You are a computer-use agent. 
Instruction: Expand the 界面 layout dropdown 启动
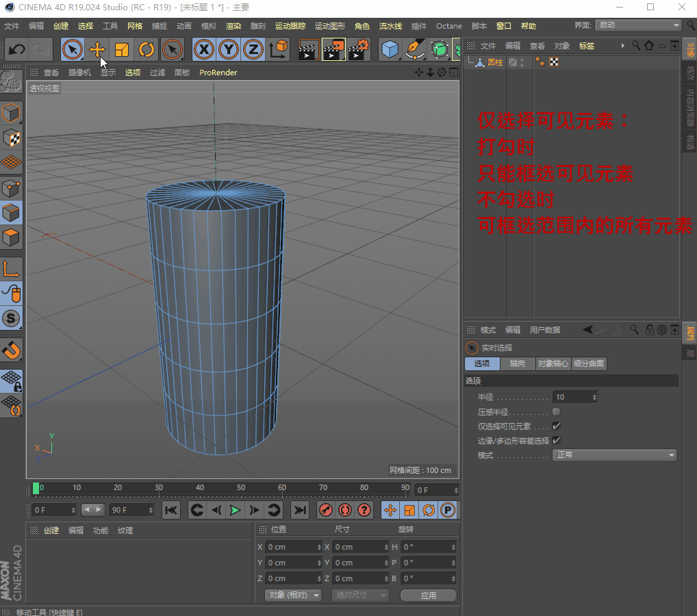[x=637, y=25]
